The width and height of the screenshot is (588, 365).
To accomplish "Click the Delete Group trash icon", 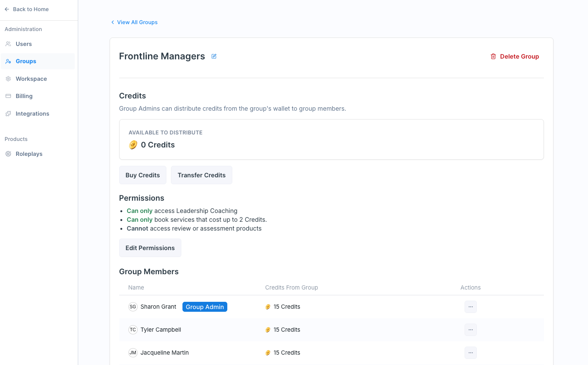I will click(493, 56).
